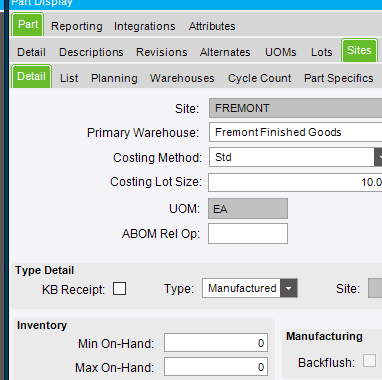Click the Type Detail Site field
Image resolution: width=382 pixels, height=380 pixels.
click(375, 288)
